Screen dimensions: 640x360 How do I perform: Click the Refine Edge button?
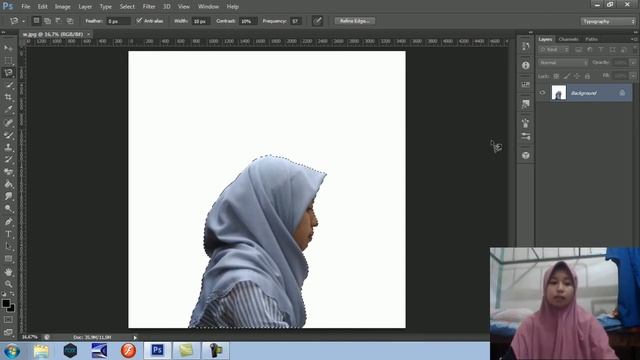pos(354,21)
